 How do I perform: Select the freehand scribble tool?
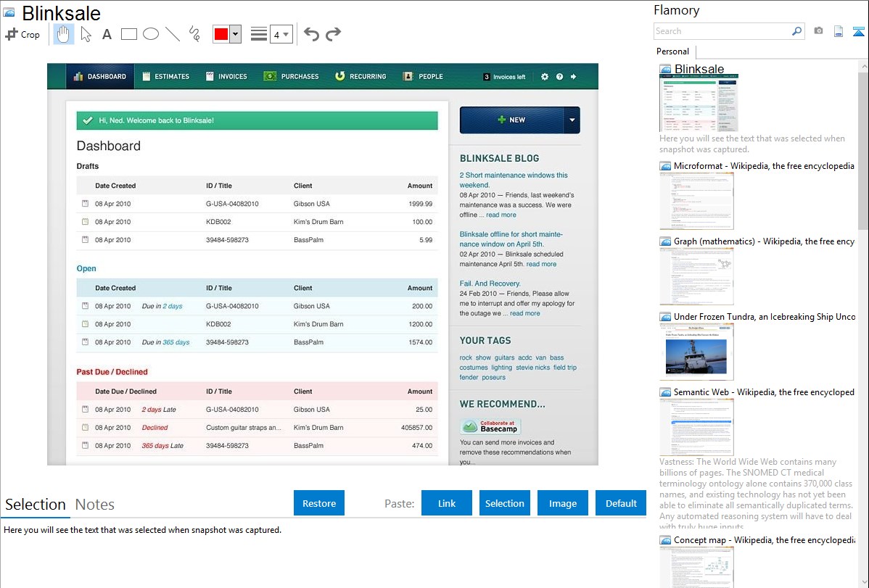[194, 34]
